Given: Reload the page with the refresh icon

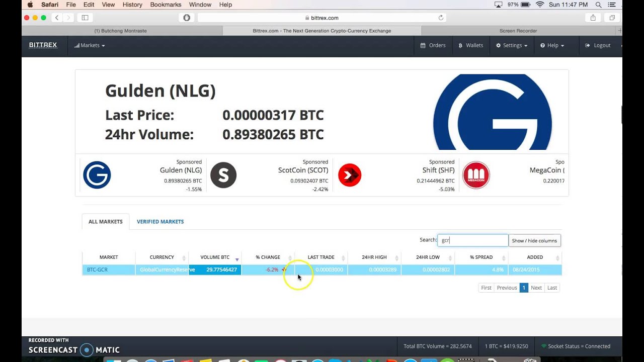Looking at the screenshot, I should 441,18.
